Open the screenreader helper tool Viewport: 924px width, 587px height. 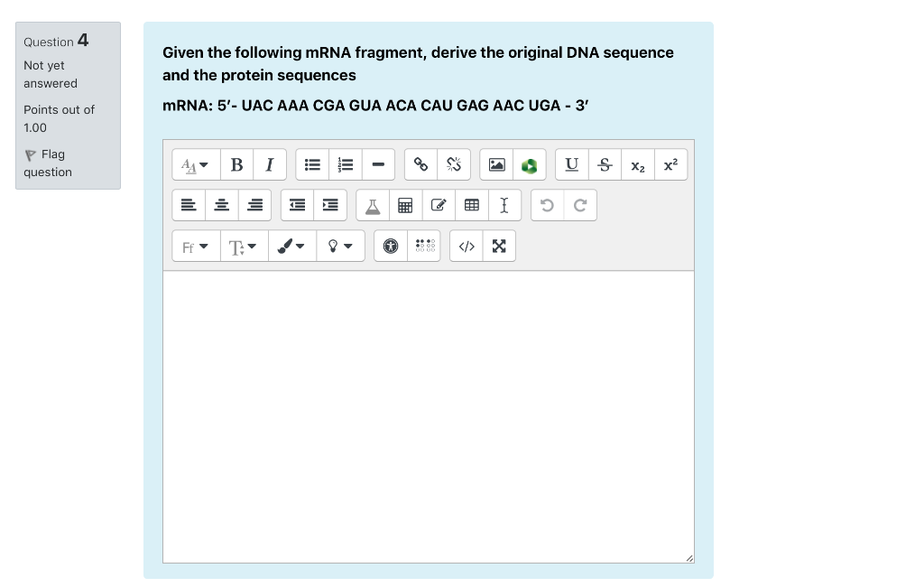pyautogui.click(x=424, y=246)
